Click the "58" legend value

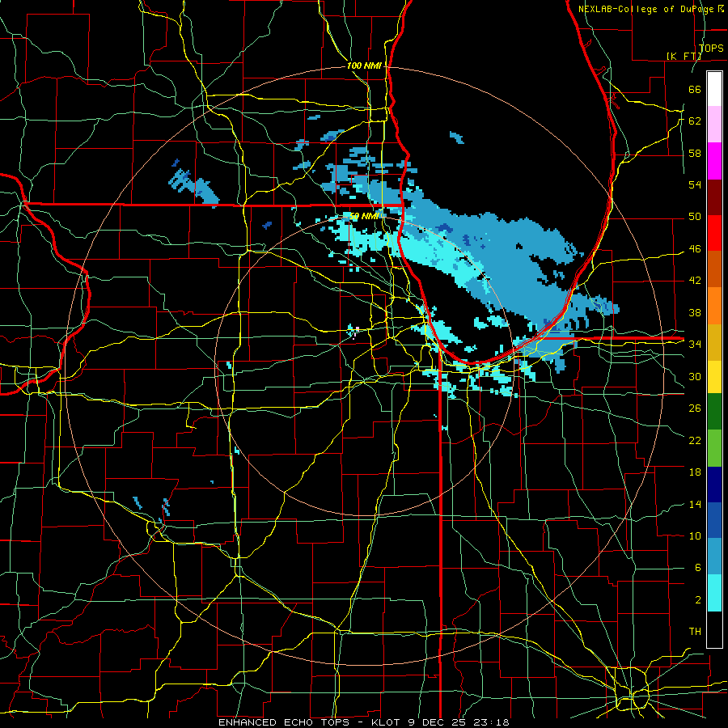pos(695,153)
